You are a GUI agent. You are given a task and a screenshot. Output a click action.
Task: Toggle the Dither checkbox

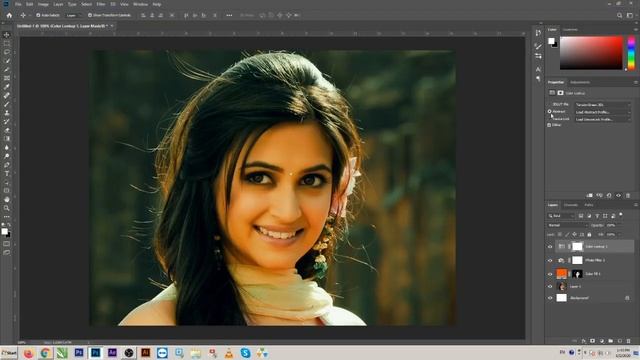(x=549, y=125)
